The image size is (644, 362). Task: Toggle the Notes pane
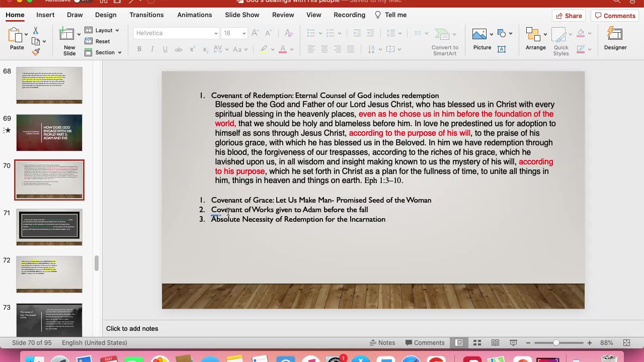tap(382, 343)
